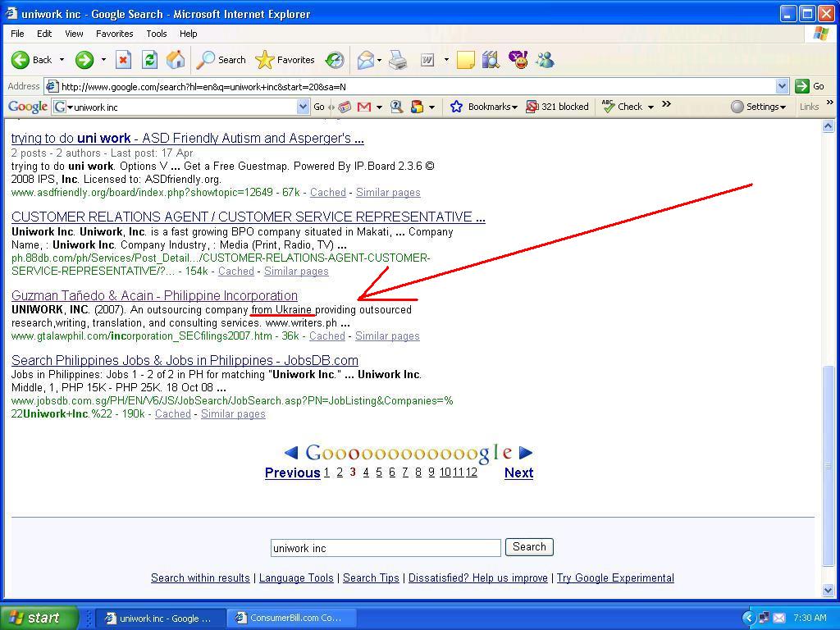The width and height of the screenshot is (840, 630).
Task: Open Windows Messenger people icon
Action: click(x=545, y=60)
